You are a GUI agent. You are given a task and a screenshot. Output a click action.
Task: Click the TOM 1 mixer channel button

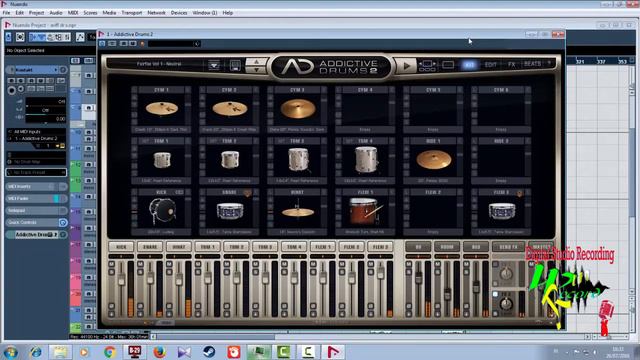point(207,247)
